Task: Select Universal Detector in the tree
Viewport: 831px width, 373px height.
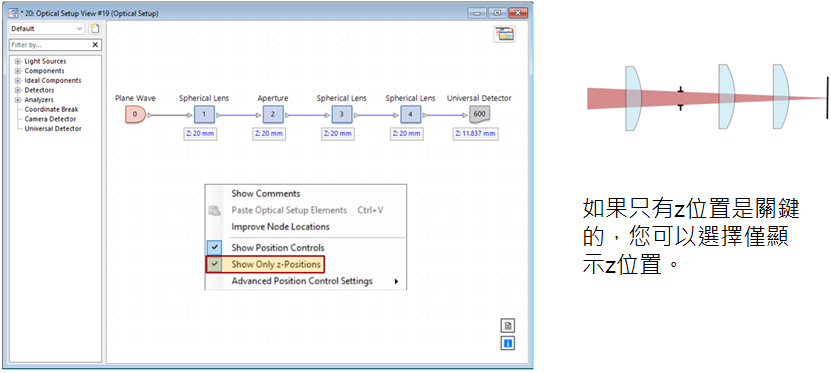Action: [53, 128]
